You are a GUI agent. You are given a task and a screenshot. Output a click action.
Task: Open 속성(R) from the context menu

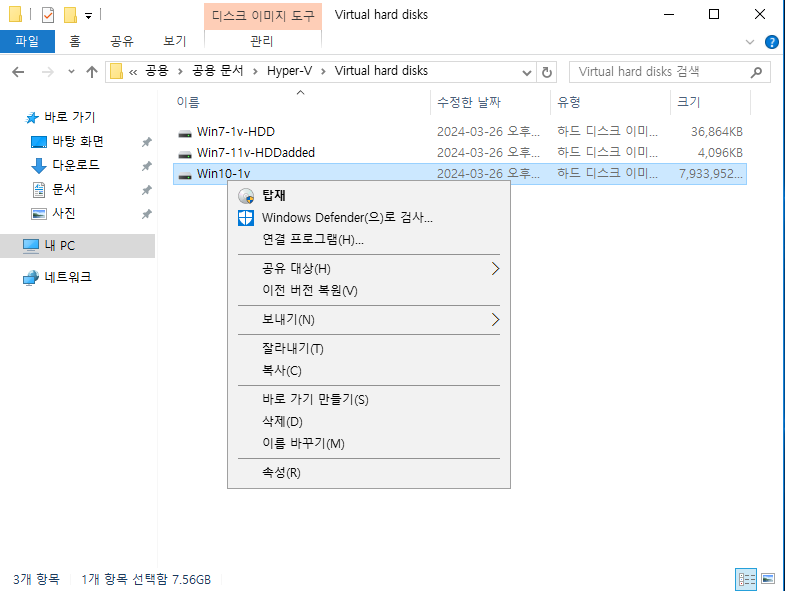[369, 473]
